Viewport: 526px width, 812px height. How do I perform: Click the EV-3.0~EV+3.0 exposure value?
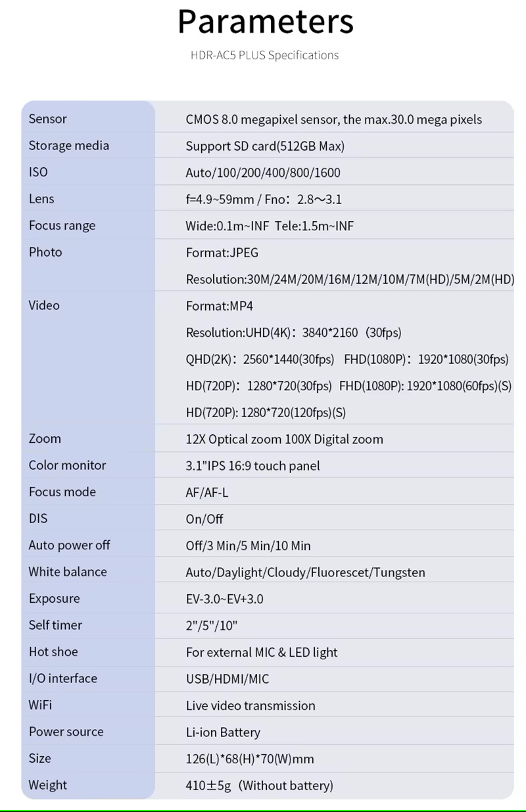225,599
